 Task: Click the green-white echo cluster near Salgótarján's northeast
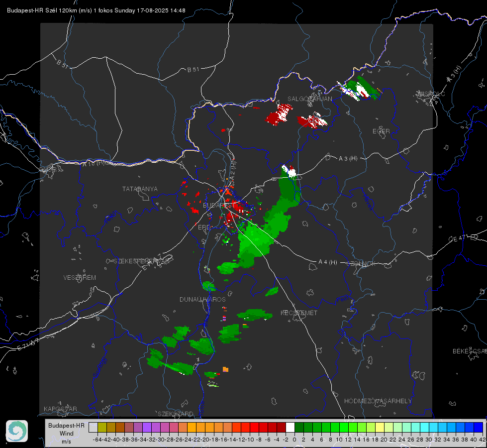coord(360,88)
